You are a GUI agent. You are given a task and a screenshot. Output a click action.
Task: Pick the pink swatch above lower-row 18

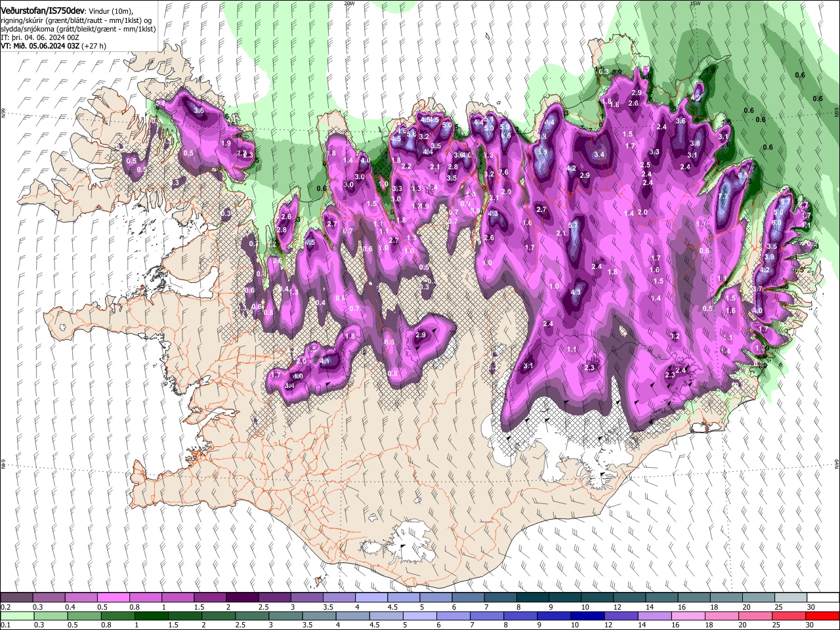pos(721,616)
